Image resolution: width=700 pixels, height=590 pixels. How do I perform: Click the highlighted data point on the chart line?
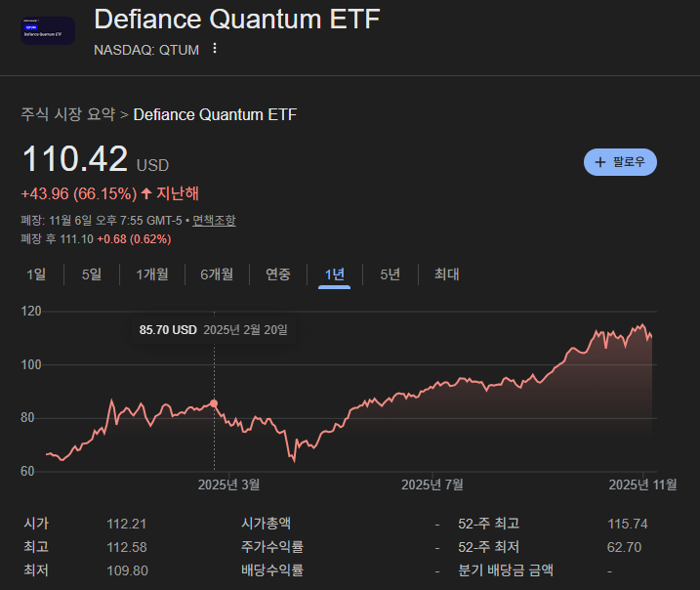point(214,403)
